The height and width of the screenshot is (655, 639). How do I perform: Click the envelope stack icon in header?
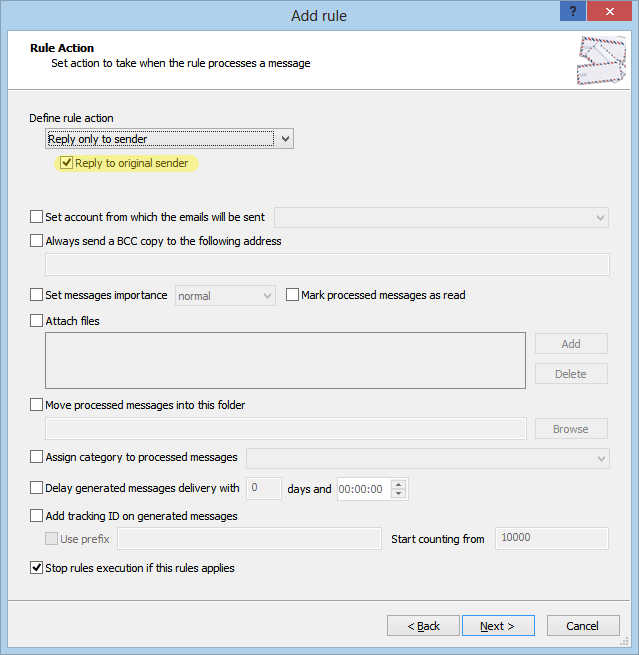click(x=601, y=61)
